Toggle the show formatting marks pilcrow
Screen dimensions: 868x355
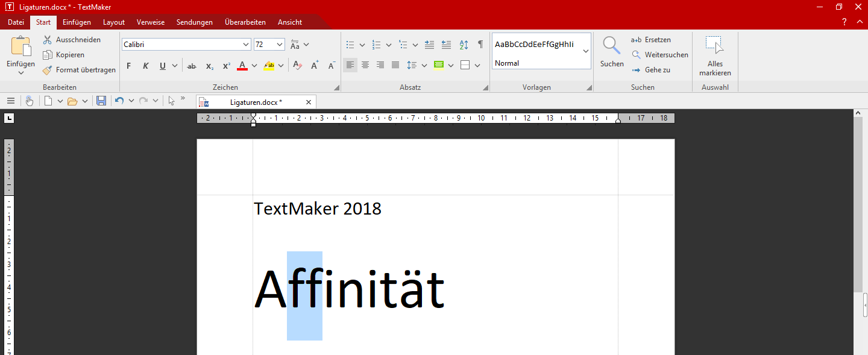click(x=480, y=45)
